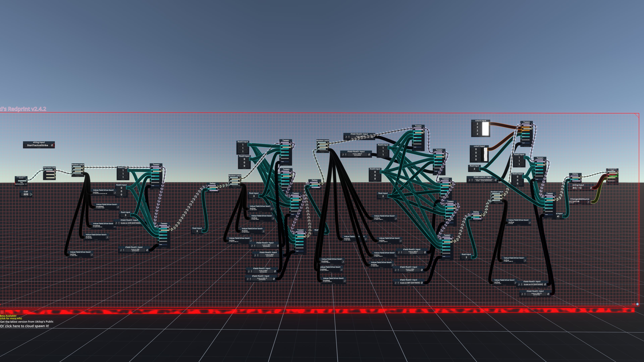Click white color swatch on top colorX Input

485,129
